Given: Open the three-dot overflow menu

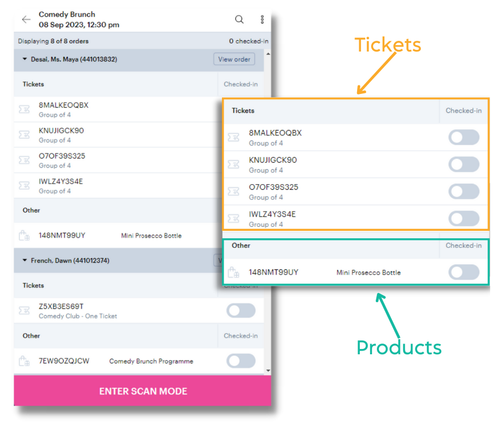Looking at the screenshot, I should 262,19.
